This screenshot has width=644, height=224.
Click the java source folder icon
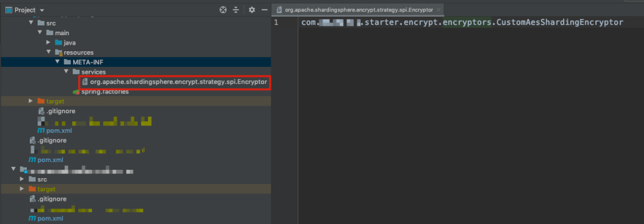coord(58,43)
